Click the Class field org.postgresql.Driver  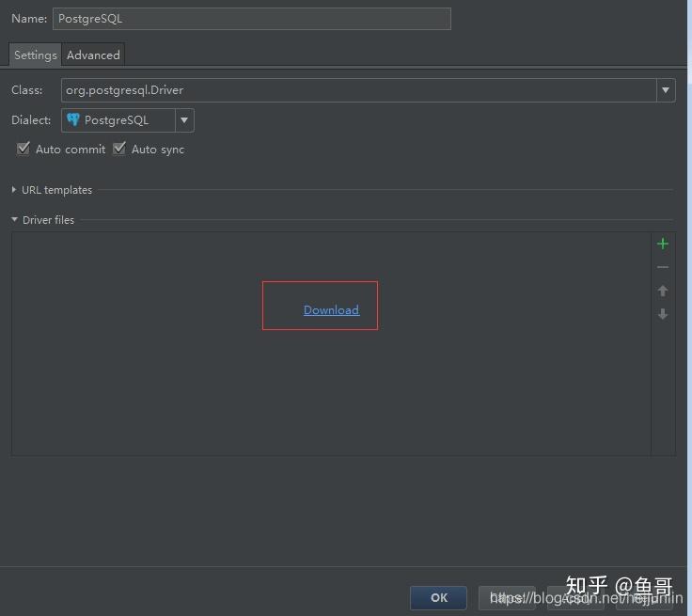(359, 90)
